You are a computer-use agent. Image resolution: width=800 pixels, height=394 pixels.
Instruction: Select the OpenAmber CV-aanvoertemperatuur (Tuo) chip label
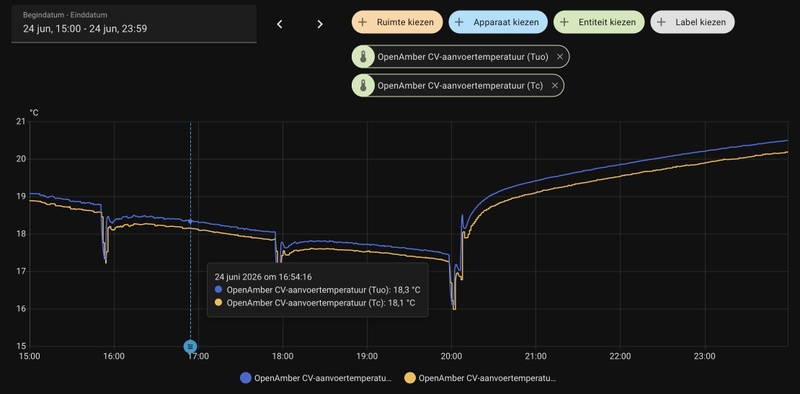[463, 57]
